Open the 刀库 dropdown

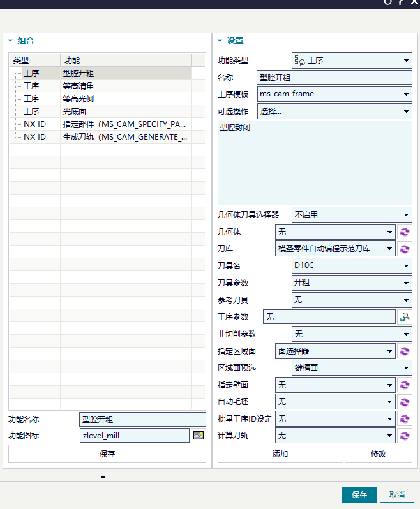pyautogui.click(x=335, y=249)
